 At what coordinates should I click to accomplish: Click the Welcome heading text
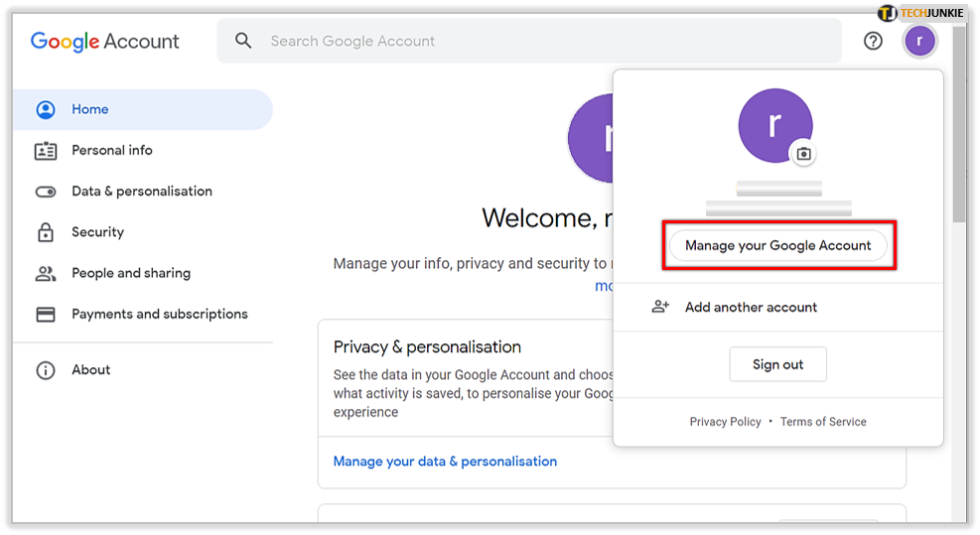tap(547, 217)
